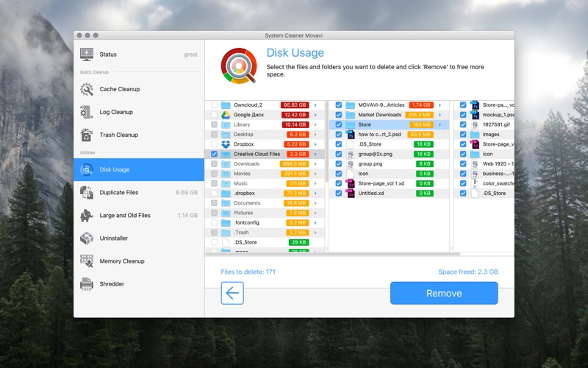588x368 pixels.
Task: Open the Status monitor icon
Action: tap(87, 54)
